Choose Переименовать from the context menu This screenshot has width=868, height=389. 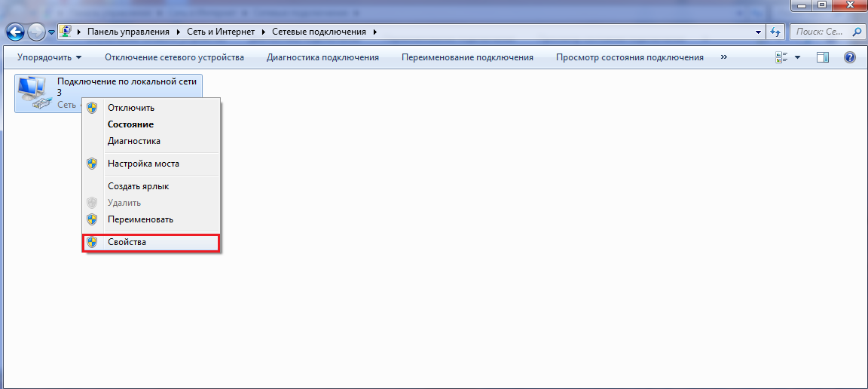point(140,219)
